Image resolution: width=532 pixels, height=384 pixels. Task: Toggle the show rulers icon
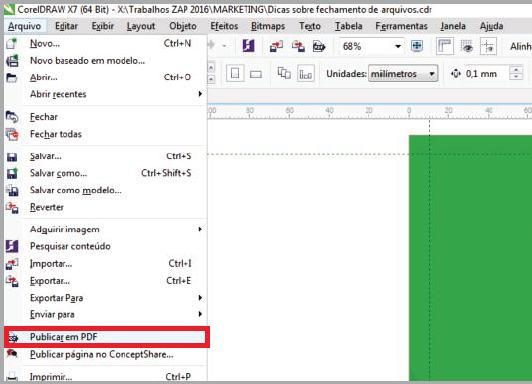click(444, 46)
